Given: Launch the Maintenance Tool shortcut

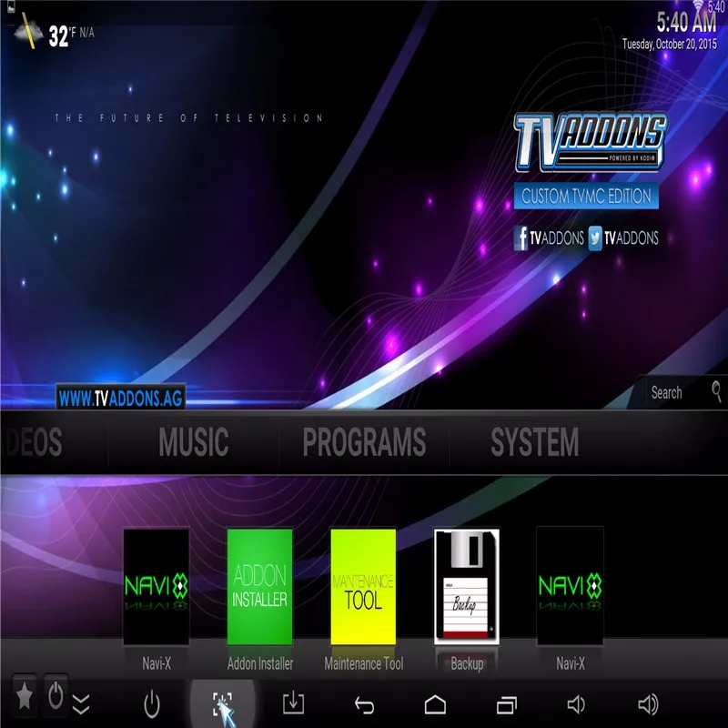Looking at the screenshot, I should (x=363, y=587).
